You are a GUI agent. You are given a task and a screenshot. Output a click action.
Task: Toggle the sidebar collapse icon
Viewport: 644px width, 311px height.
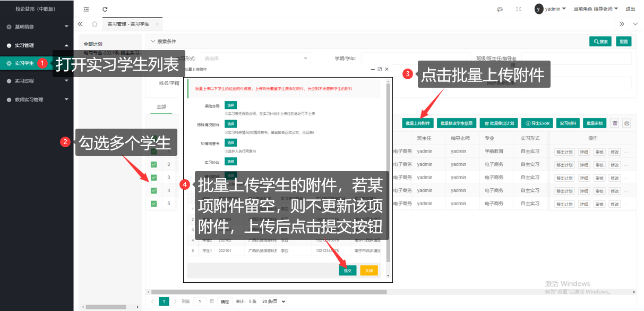tap(86, 9)
